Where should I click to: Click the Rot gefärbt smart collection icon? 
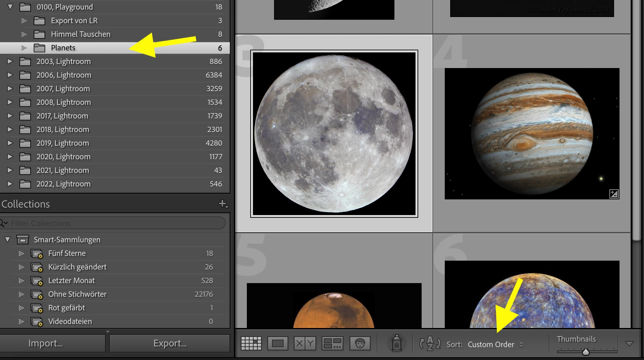[37, 308]
